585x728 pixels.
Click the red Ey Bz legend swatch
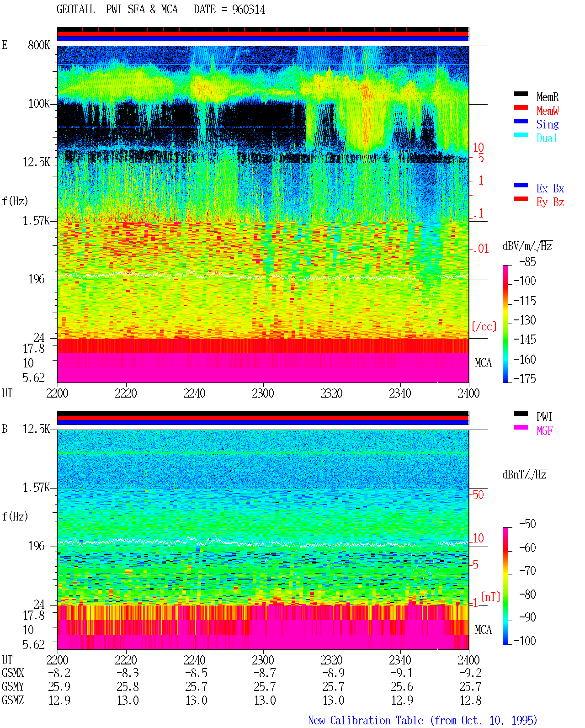click(x=521, y=199)
